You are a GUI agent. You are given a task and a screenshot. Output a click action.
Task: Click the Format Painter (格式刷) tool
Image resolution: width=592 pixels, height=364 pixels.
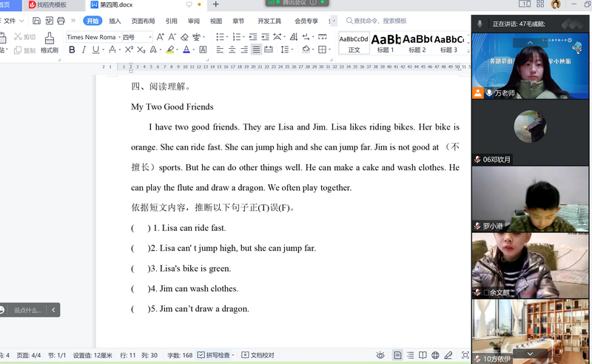tap(50, 43)
